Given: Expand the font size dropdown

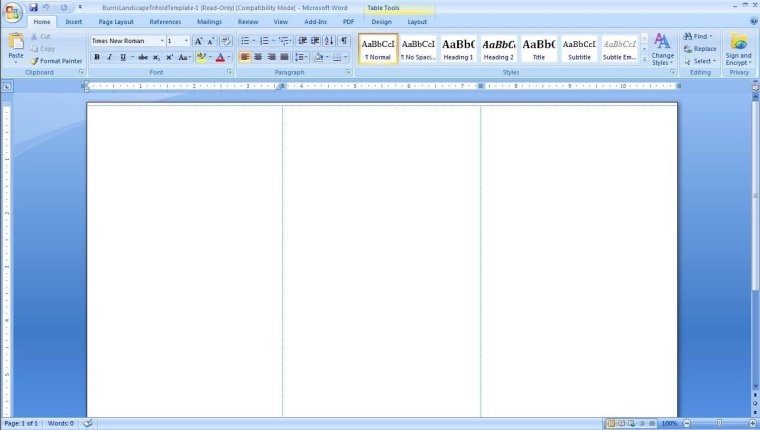Looking at the screenshot, I should (186, 41).
